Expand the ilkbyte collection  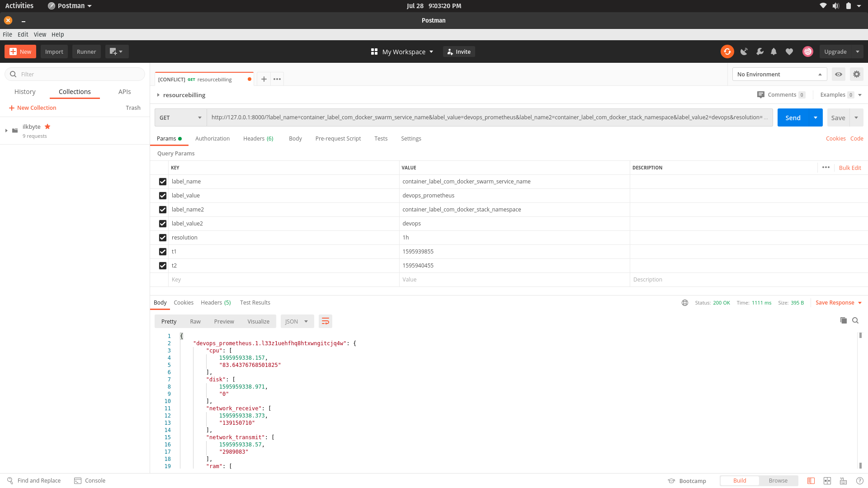coord(6,131)
